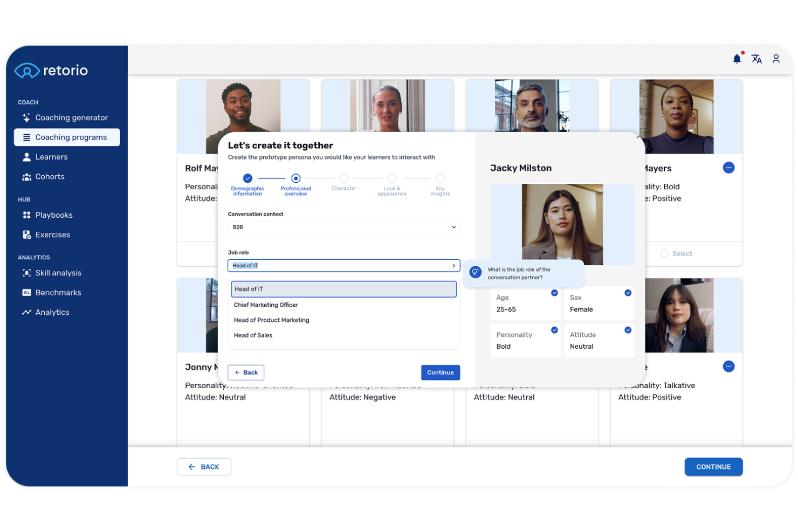Toggle the checkmark on the Age card
Viewport: 798px width, 532px height.
[554, 292]
